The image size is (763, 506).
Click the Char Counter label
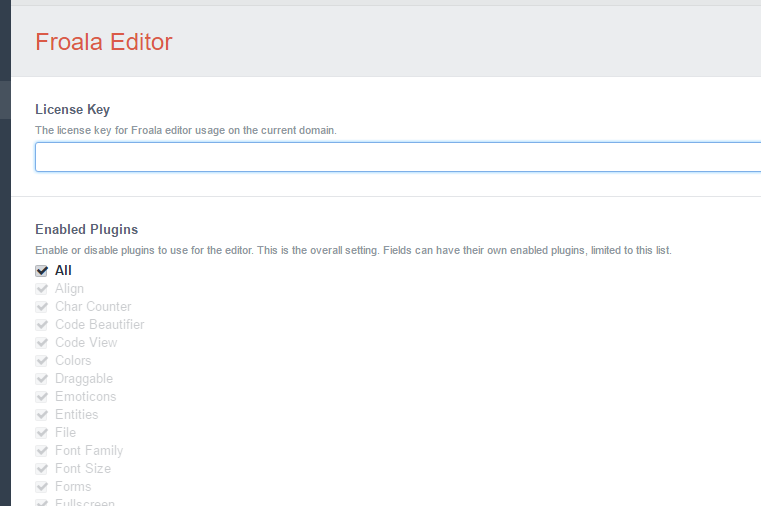point(93,307)
